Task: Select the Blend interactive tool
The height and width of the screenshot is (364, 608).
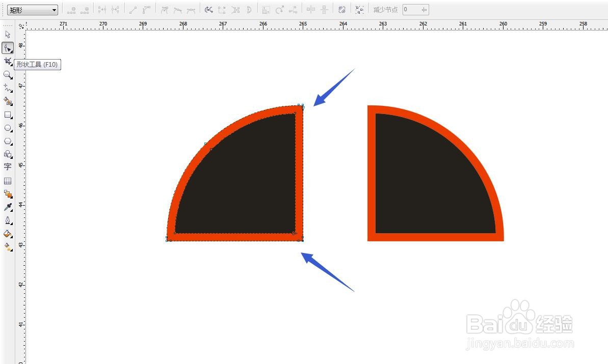Action: click(8, 193)
